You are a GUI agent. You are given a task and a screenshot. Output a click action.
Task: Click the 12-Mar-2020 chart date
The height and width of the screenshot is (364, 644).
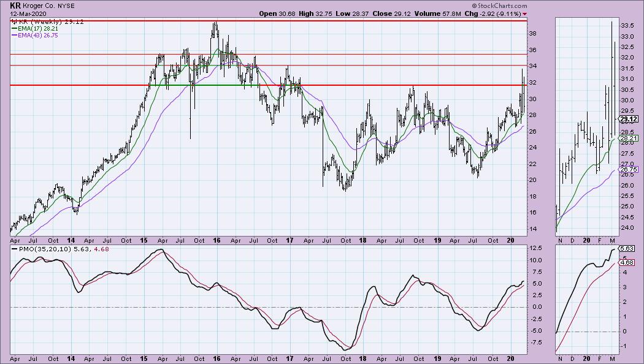point(28,13)
